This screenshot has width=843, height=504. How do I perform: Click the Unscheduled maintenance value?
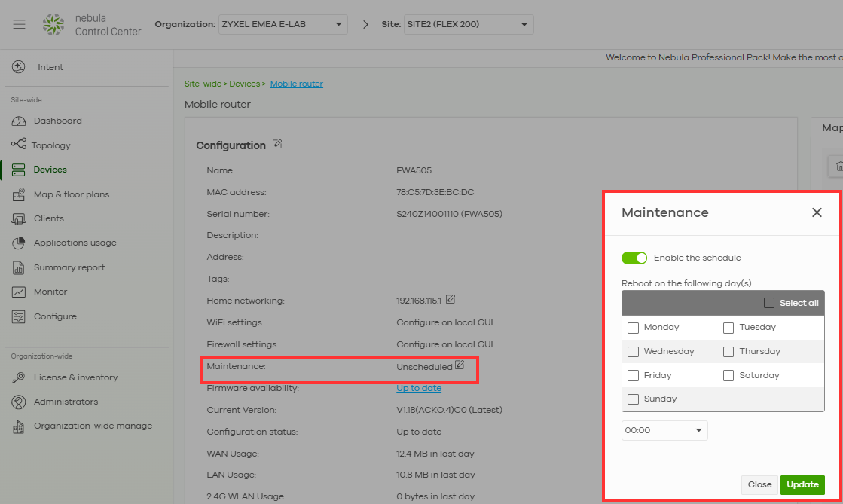(x=425, y=367)
